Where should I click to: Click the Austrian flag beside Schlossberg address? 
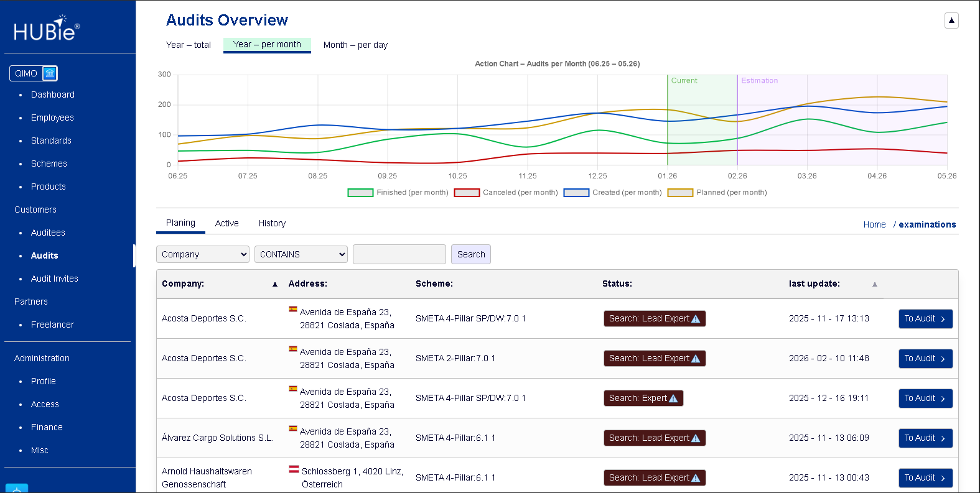click(294, 469)
